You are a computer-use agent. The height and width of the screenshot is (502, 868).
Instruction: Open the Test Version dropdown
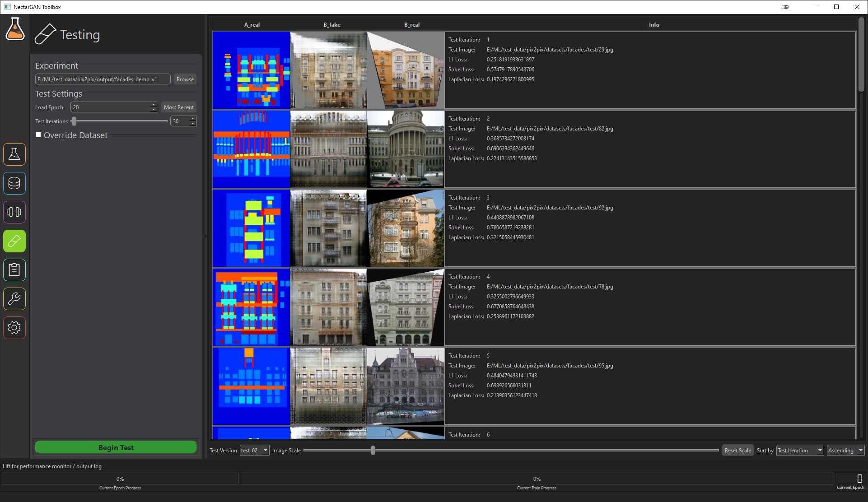tap(254, 450)
